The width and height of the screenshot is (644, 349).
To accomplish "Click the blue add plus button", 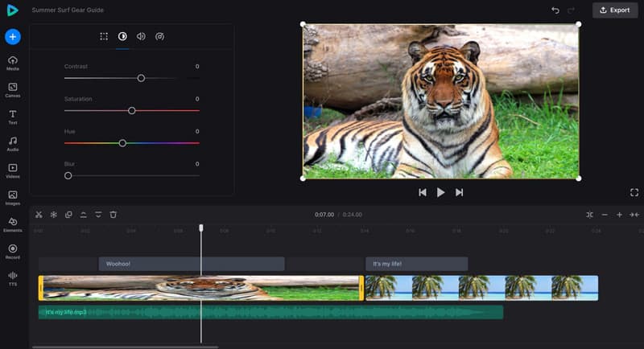I will (13, 36).
